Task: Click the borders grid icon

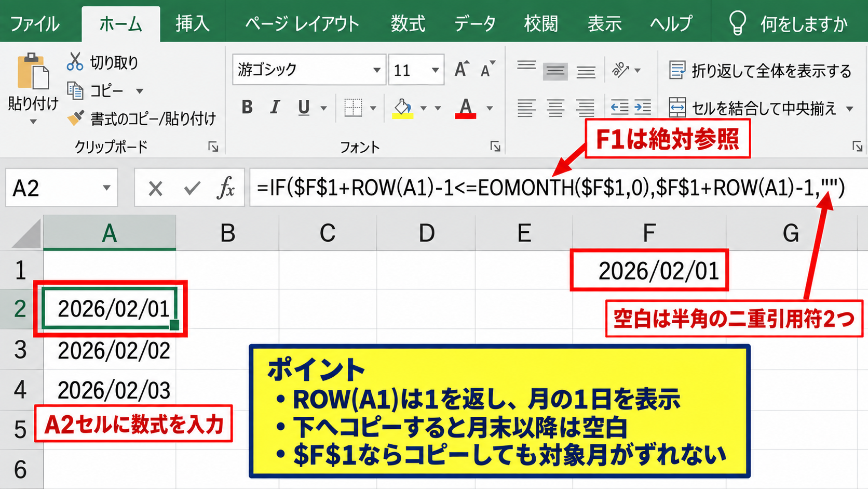Action: tap(353, 108)
